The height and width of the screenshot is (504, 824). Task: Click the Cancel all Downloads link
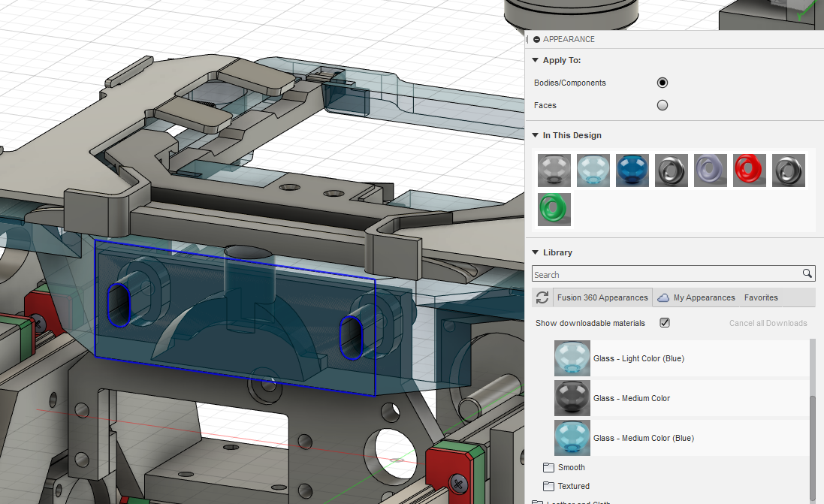pyautogui.click(x=768, y=322)
